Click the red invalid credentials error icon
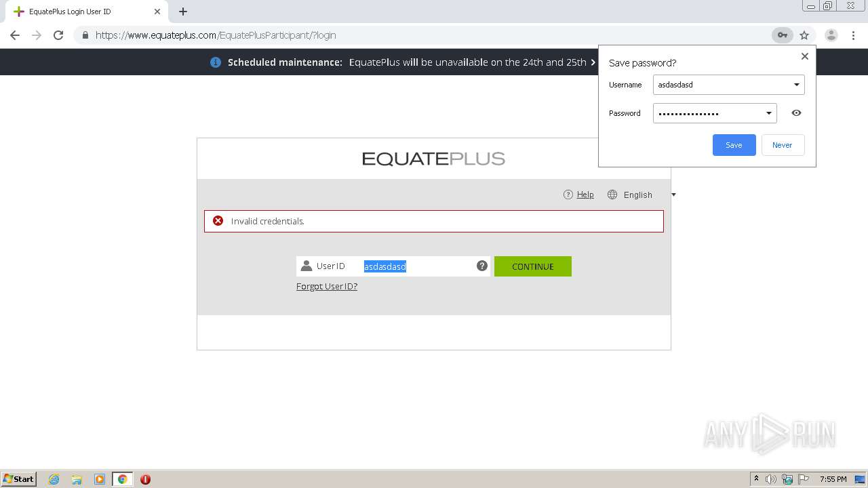The width and height of the screenshot is (868, 488). click(x=218, y=221)
